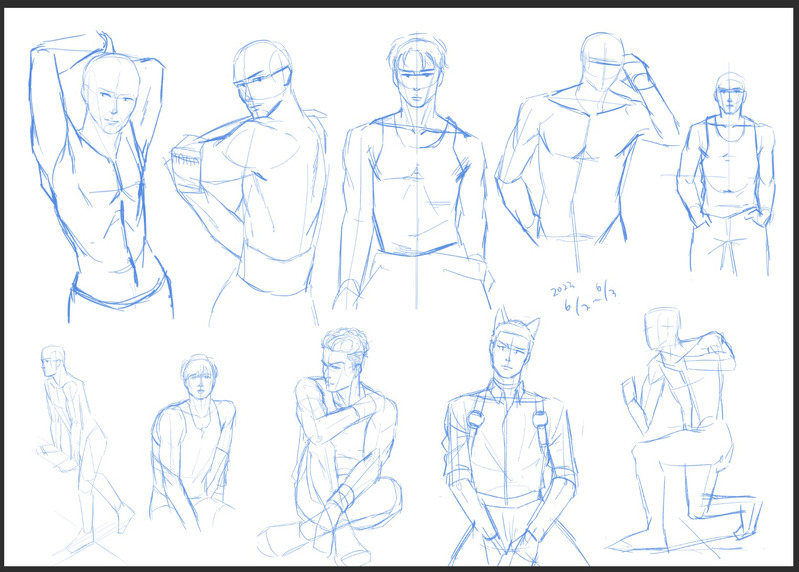
Task: Click the figure with both arms raised overhead
Action: coord(101,177)
